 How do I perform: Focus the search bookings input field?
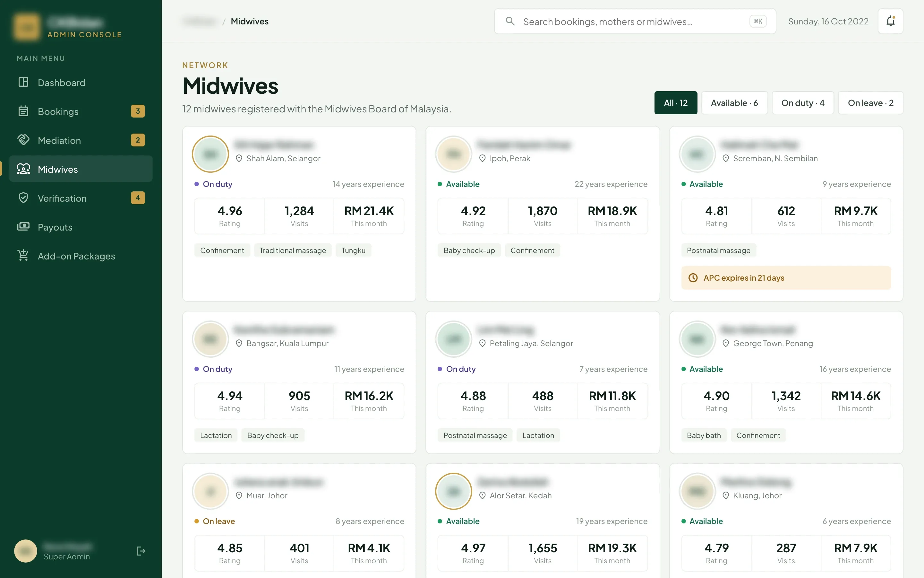(635, 22)
